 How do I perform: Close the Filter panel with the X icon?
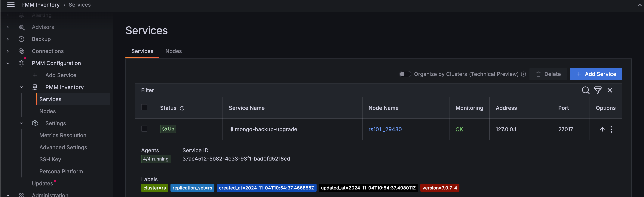pyautogui.click(x=610, y=90)
